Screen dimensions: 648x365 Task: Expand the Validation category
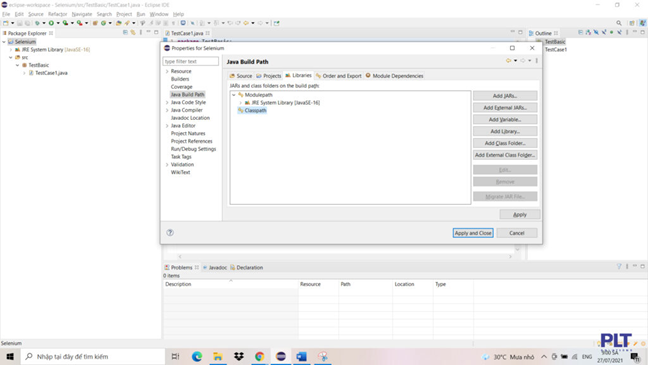coord(167,165)
